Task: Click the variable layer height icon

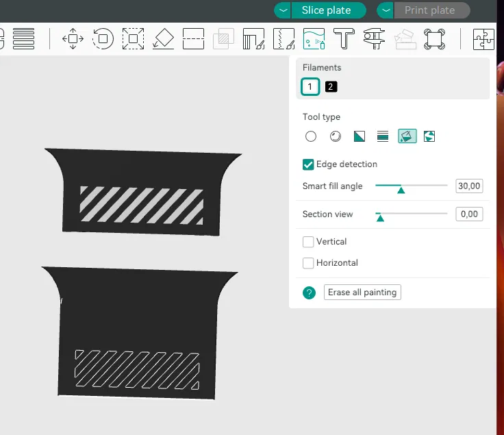Action: point(23,39)
